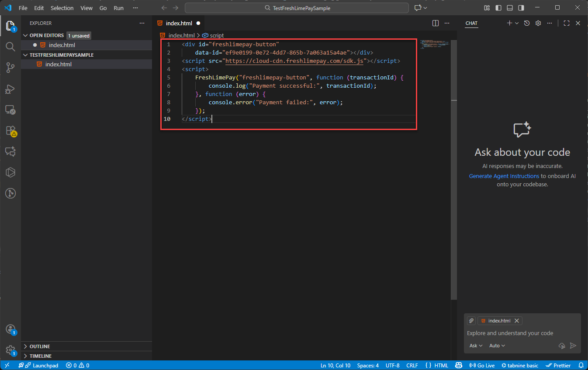Open the Extensions view

[x=10, y=130]
